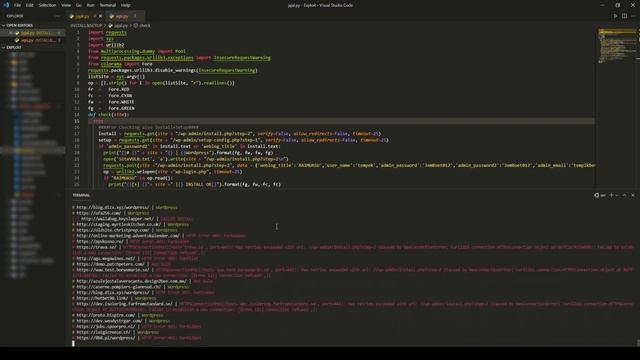Open the launch profile dropdown arrow

(x=616, y=196)
